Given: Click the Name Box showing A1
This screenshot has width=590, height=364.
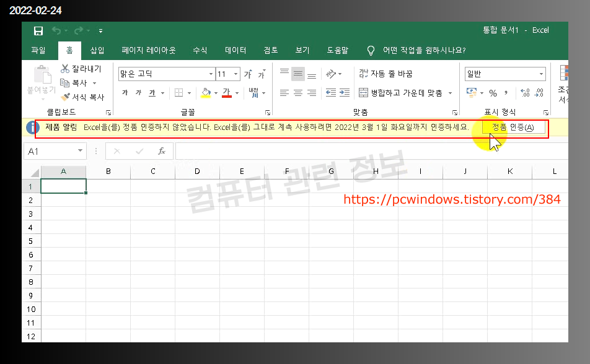Looking at the screenshot, I should coord(55,151).
